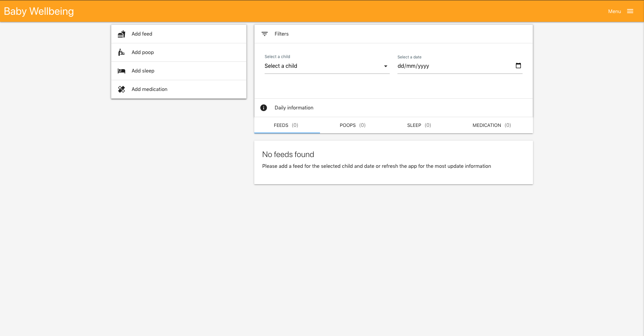Click the Add feed text label

tap(142, 34)
